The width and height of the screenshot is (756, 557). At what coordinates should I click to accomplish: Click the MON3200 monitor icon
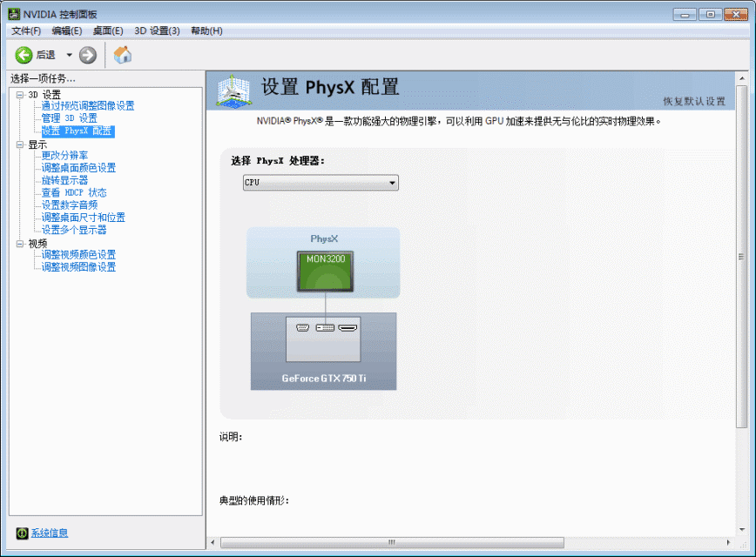(x=325, y=271)
